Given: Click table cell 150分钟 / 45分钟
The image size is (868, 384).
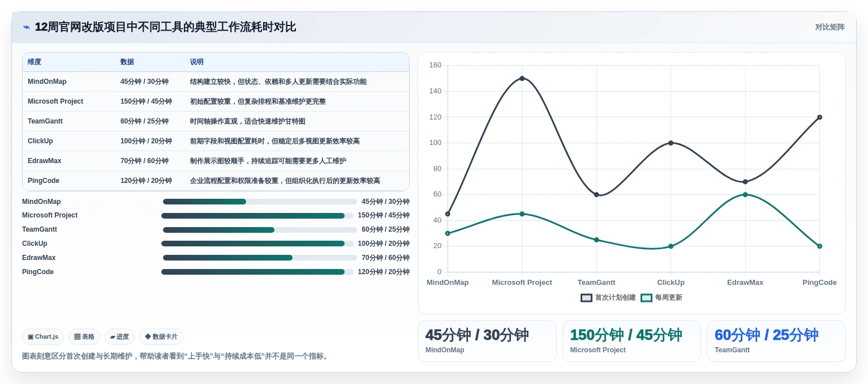Looking at the screenshot, I should tap(146, 101).
